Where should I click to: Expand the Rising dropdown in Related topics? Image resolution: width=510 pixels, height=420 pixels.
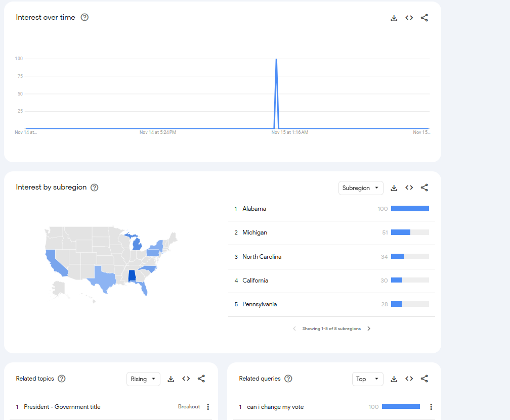pos(143,379)
